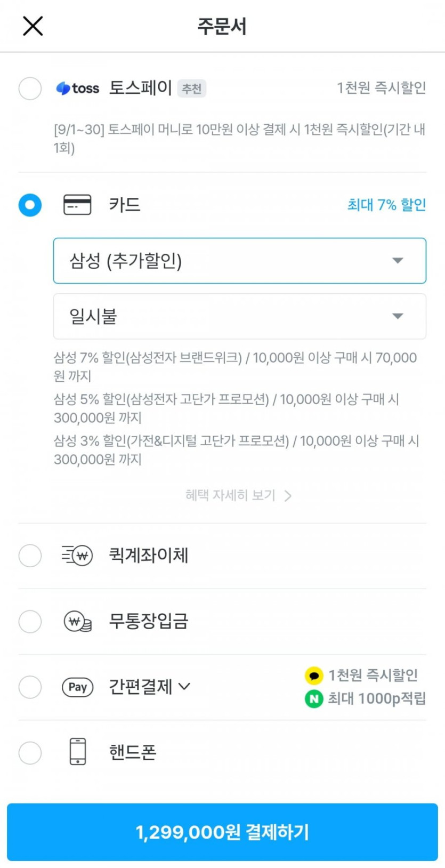
Task: Click the Pay badge icon
Action: tap(78, 687)
